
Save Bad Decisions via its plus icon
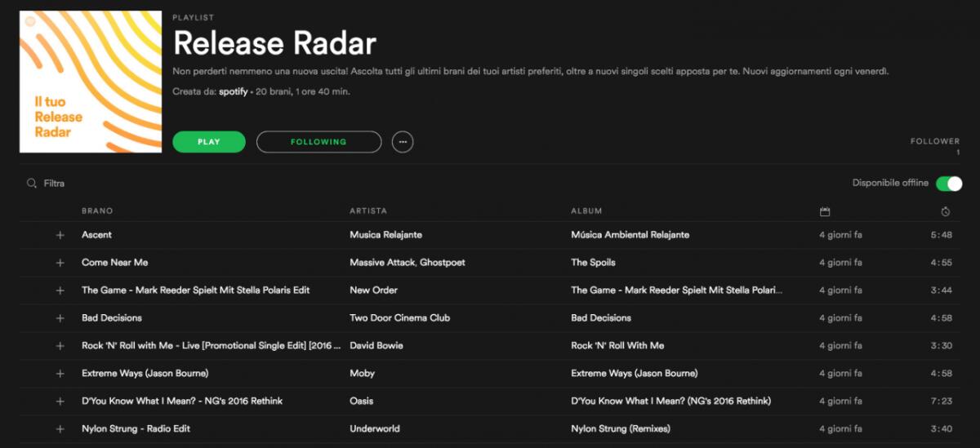click(x=60, y=318)
